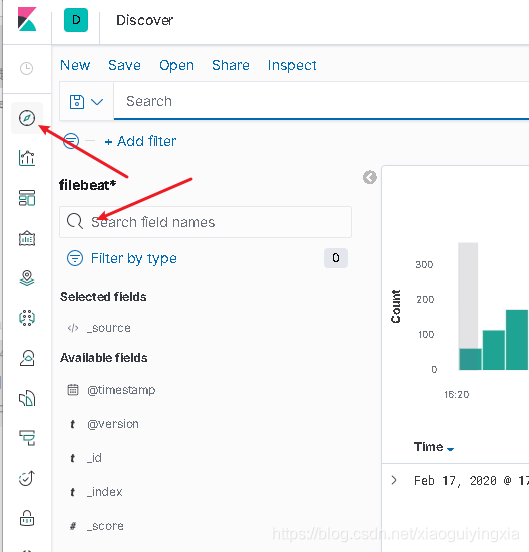Open Canvas icon in sidebar

(x=27, y=238)
